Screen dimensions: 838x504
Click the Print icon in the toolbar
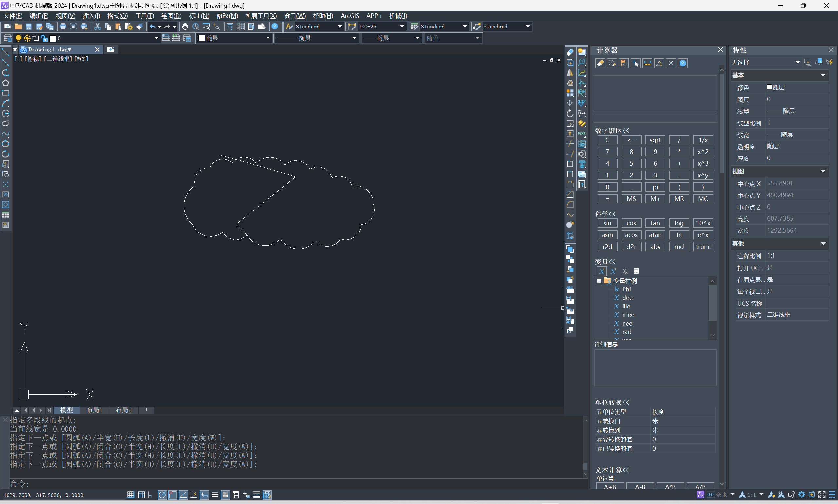point(63,27)
